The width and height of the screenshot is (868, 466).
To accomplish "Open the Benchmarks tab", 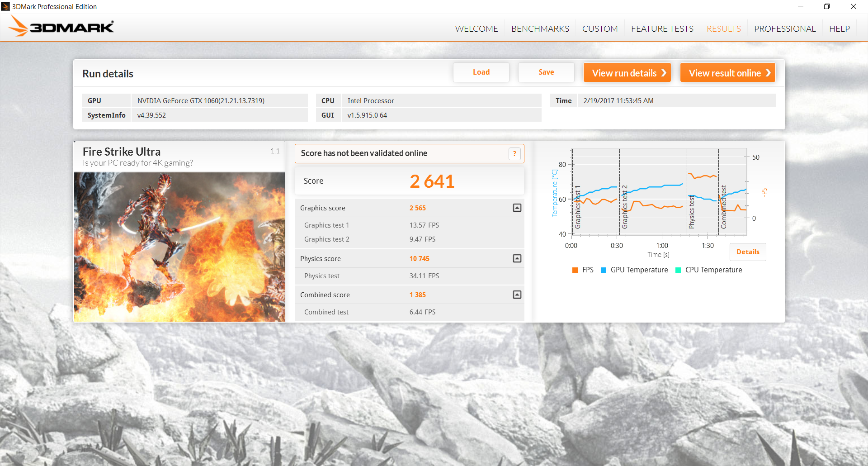I will coord(540,29).
